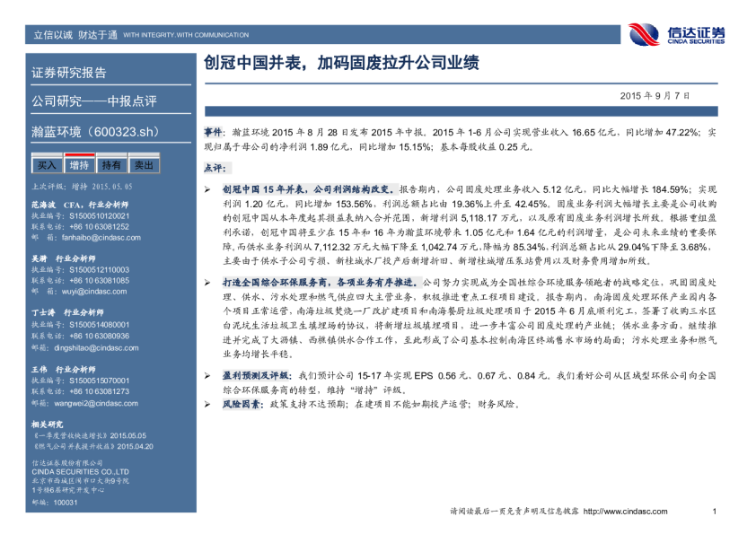
Task: Click the arrow bullet before 打造全国综合环保服务商
Action: click(x=207, y=282)
